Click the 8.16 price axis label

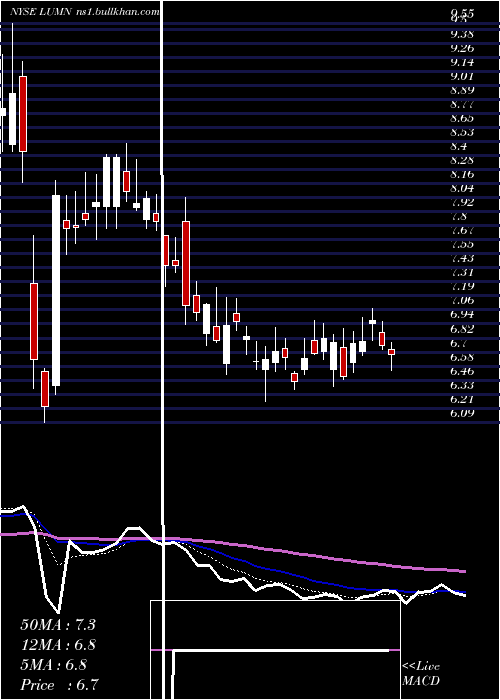click(462, 174)
